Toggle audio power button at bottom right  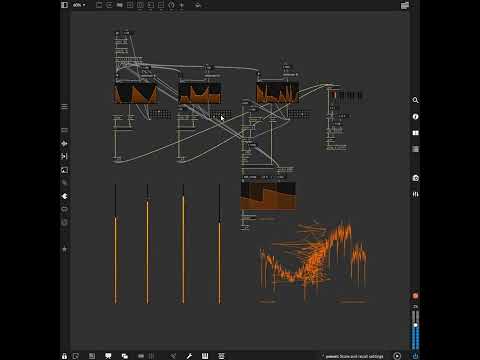click(x=415, y=356)
